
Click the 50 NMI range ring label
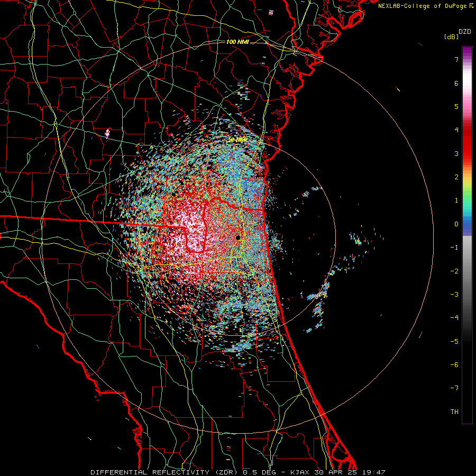(237, 140)
